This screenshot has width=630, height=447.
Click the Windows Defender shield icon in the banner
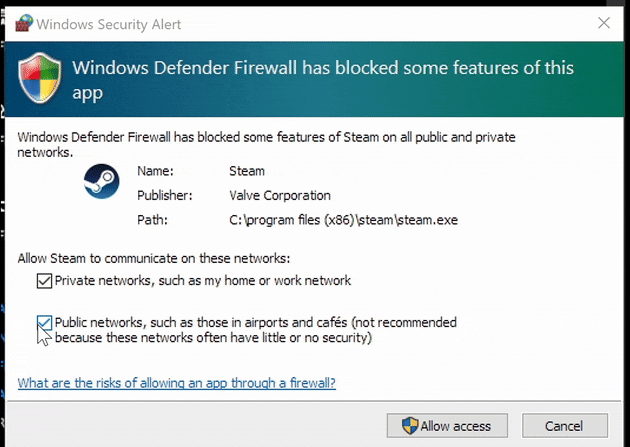[40, 80]
